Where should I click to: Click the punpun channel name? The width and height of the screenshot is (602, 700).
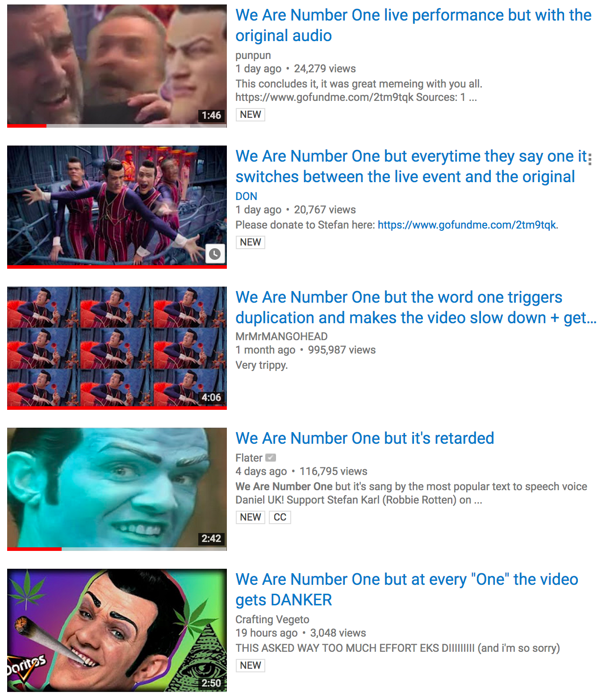(x=253, y=55)
